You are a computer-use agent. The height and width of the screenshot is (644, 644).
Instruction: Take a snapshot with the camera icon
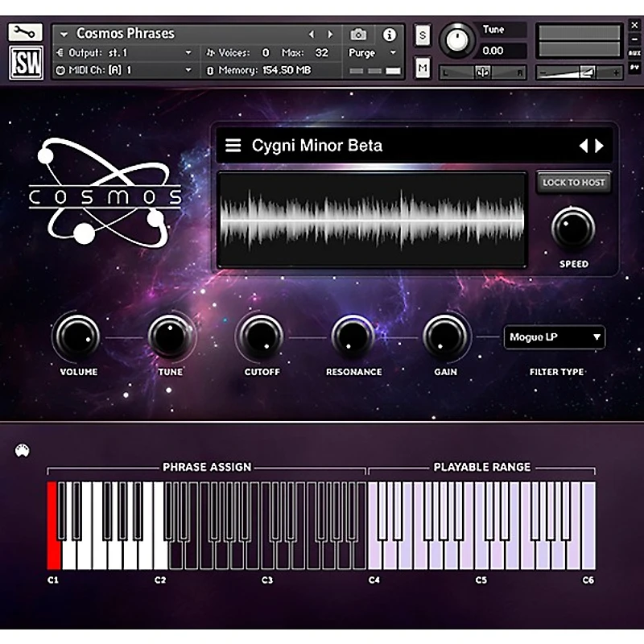pyautogui.click(x=358, y=35)
